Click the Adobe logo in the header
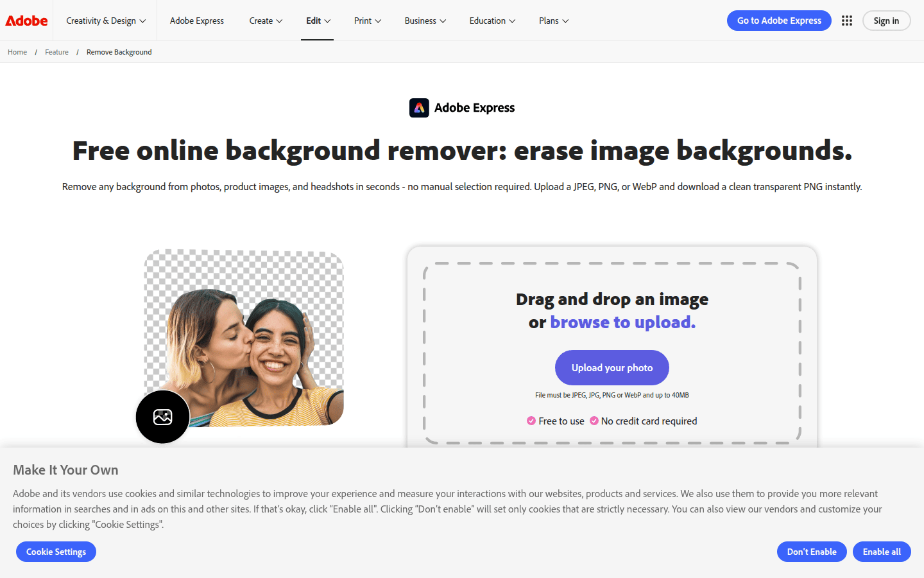This screenshot has height=578, width=924. [26, 21]
